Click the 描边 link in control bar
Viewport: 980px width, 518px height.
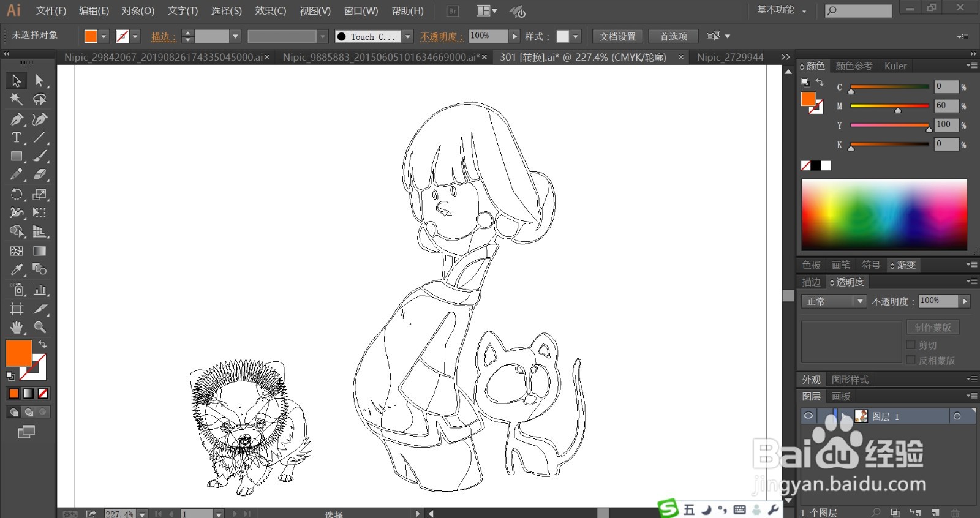163,37
